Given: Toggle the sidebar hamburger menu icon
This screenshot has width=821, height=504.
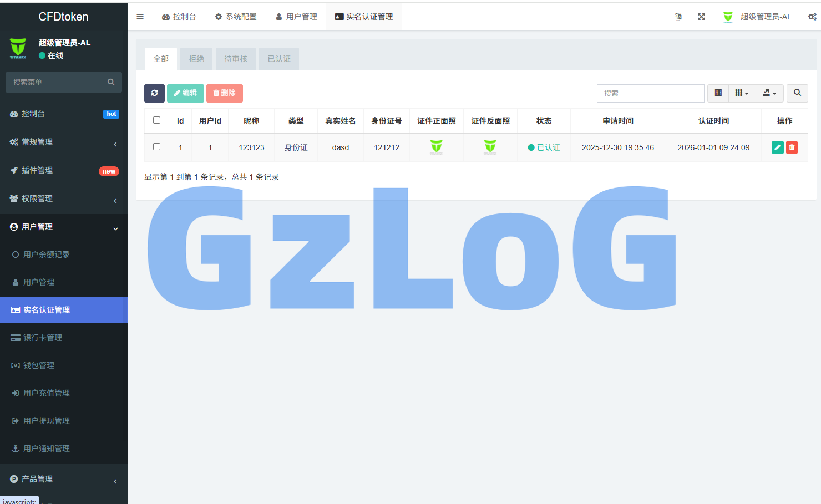Looking at the screenshot, I should coord(140,17).
